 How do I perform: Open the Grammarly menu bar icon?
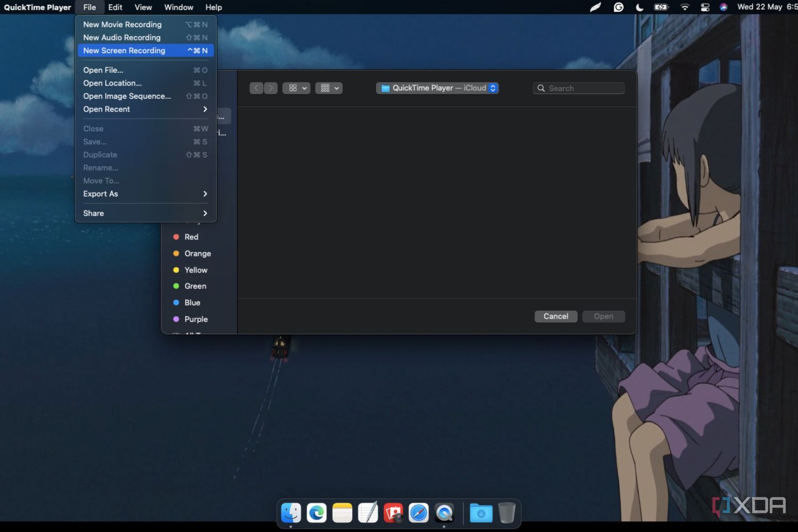click(618, 7)
